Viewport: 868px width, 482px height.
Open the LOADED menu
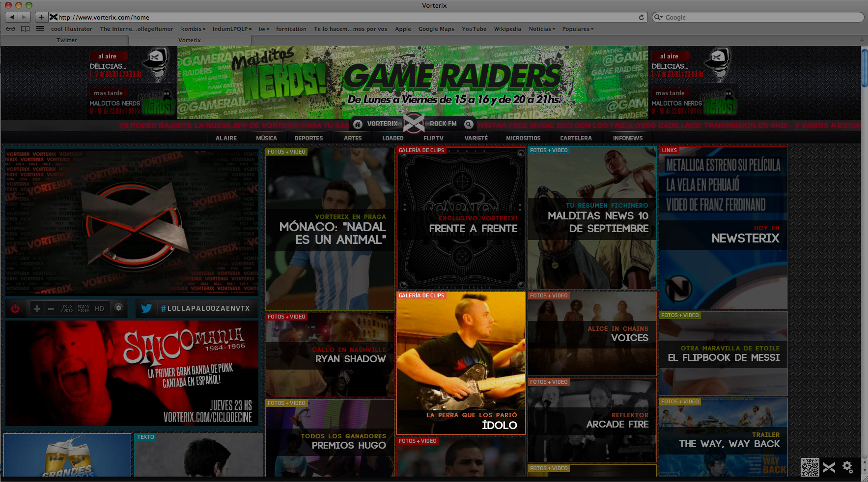(x=393, y=138)
